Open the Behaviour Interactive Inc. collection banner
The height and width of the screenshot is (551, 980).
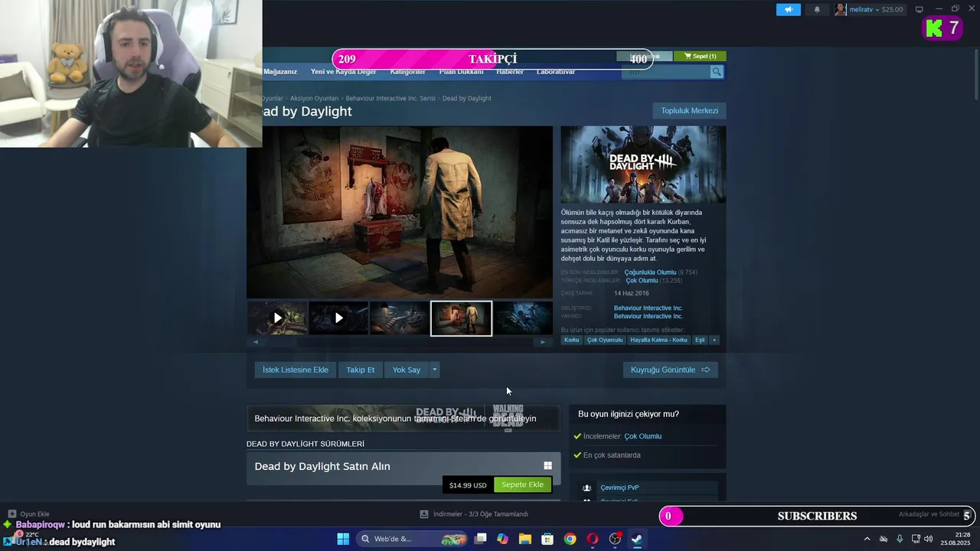coord(403,418)
